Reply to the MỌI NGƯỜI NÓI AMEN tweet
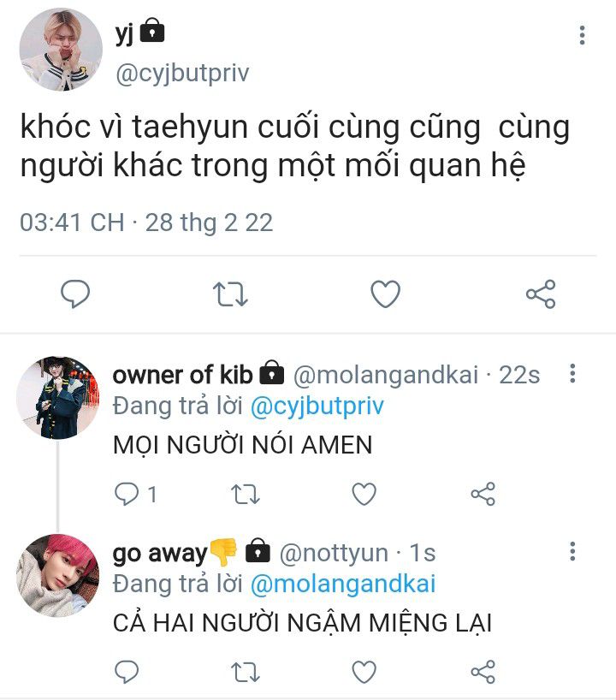The height and width of the screenshot is (700, 616). coord(127,494)
